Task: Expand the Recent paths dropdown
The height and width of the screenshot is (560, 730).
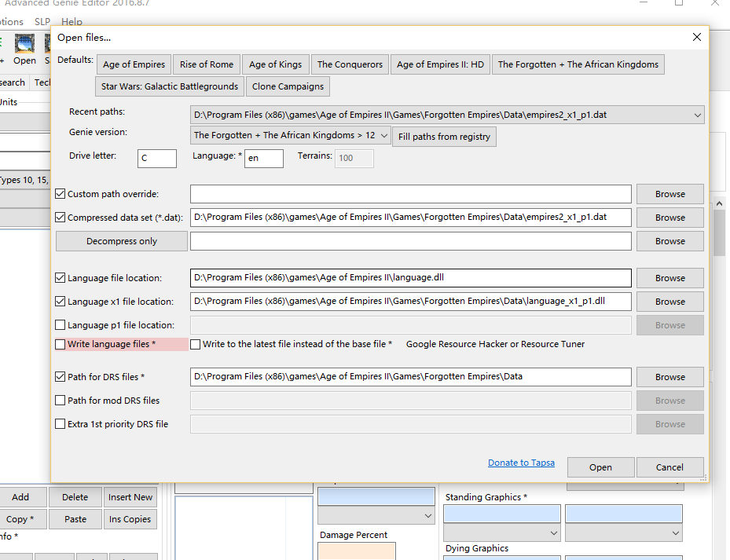Action: pos(698,115)
